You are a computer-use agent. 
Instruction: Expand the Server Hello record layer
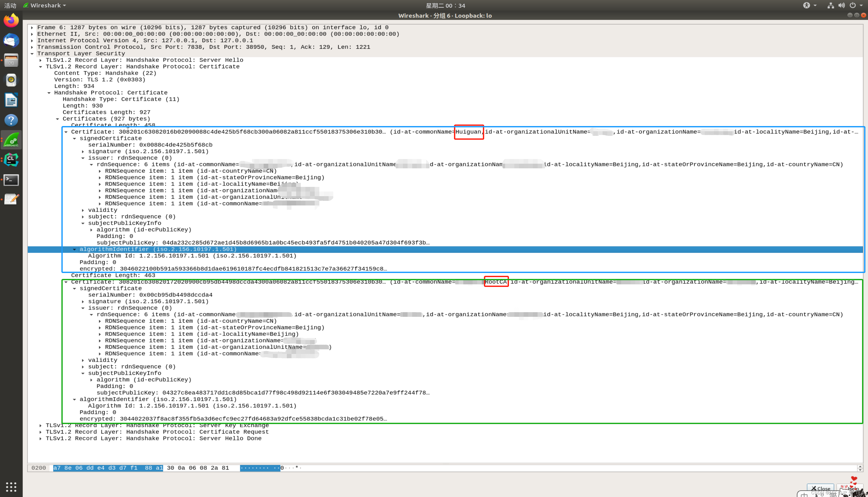(41, 60)
